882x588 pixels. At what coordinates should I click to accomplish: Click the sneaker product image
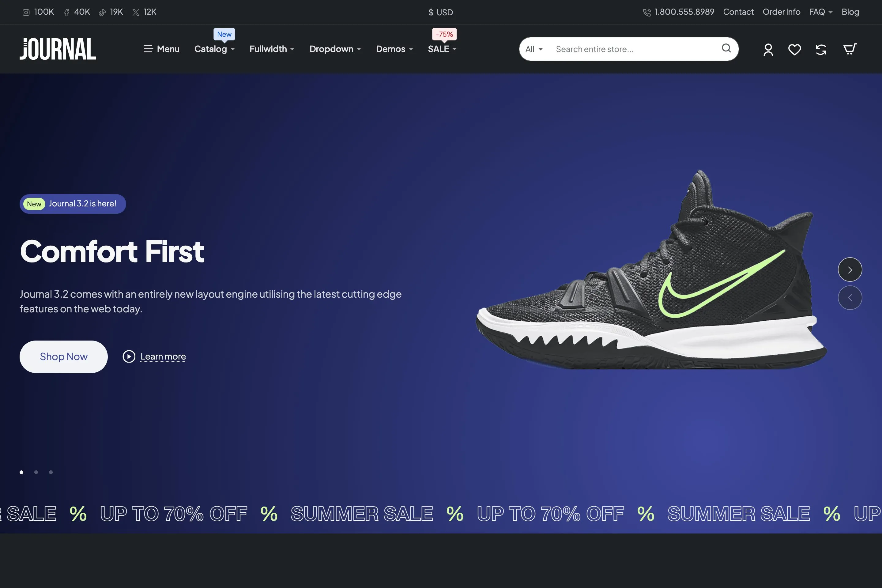pos(652,270)
